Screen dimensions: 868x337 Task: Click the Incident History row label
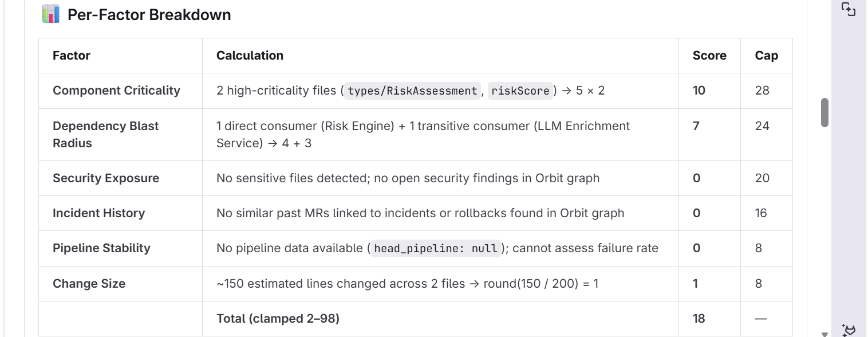coord(98,213)
